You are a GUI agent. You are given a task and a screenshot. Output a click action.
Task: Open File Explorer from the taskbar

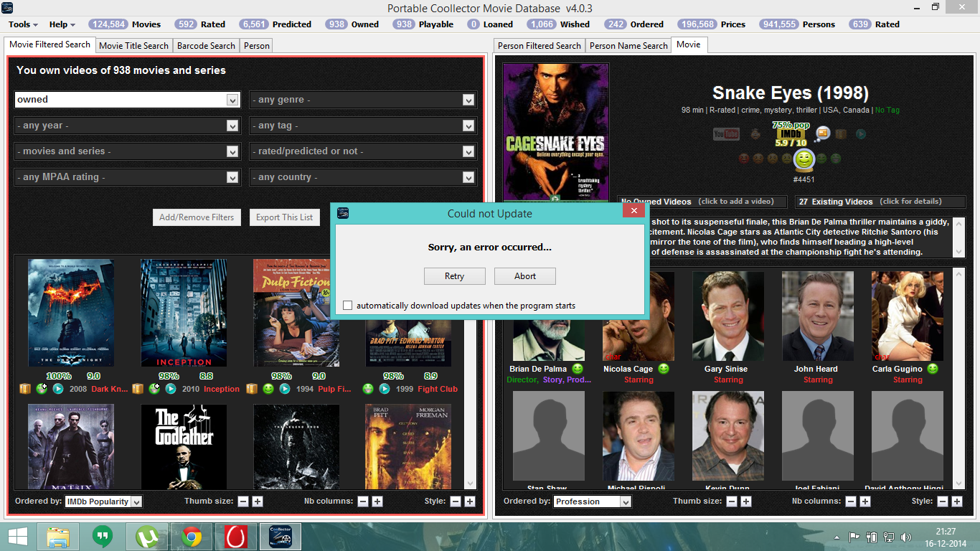click(59, 537)
